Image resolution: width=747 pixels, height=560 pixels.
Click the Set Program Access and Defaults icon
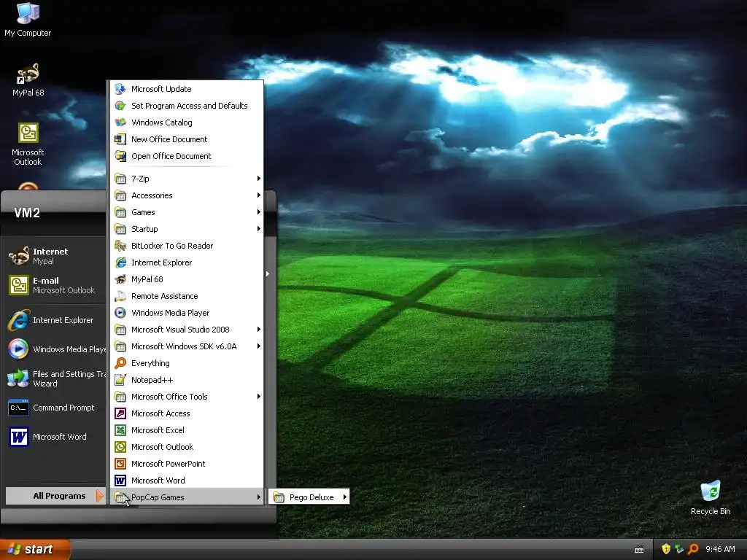pyautogui.click(x=120, y=106)
